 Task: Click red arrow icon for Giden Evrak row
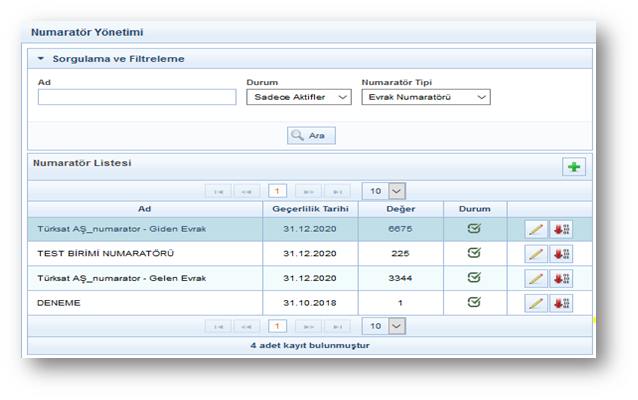coord(562,229)
